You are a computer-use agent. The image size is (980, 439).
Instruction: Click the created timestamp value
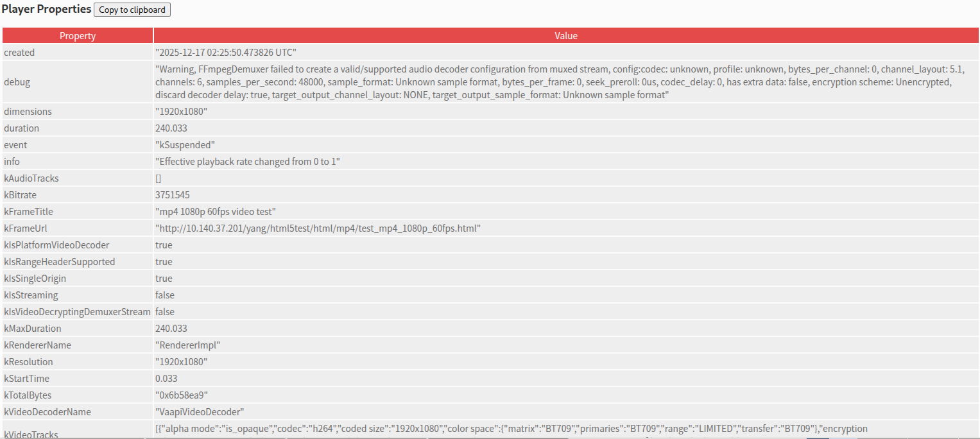(x=225, y=53)
